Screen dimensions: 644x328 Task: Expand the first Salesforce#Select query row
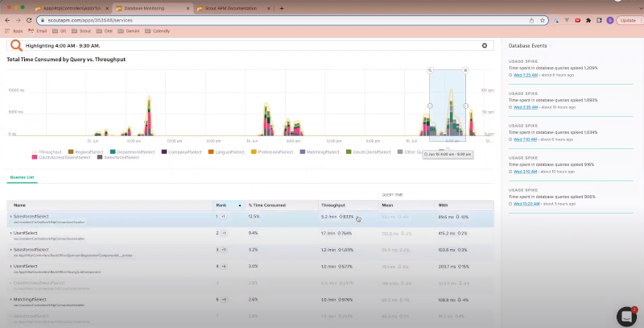click(10, 216)
